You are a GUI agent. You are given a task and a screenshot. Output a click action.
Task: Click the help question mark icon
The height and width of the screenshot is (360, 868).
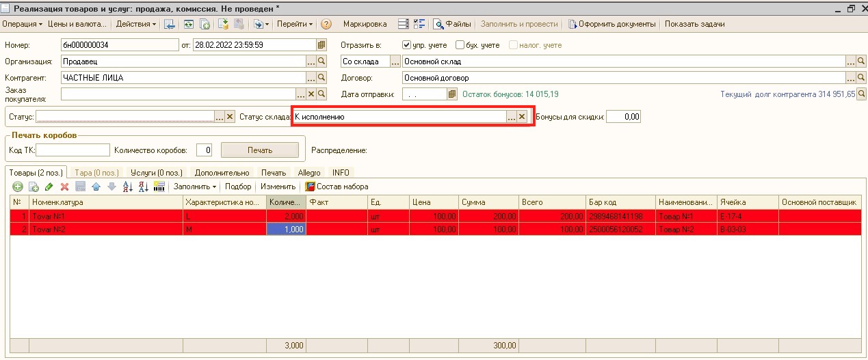tap(326, 24)
